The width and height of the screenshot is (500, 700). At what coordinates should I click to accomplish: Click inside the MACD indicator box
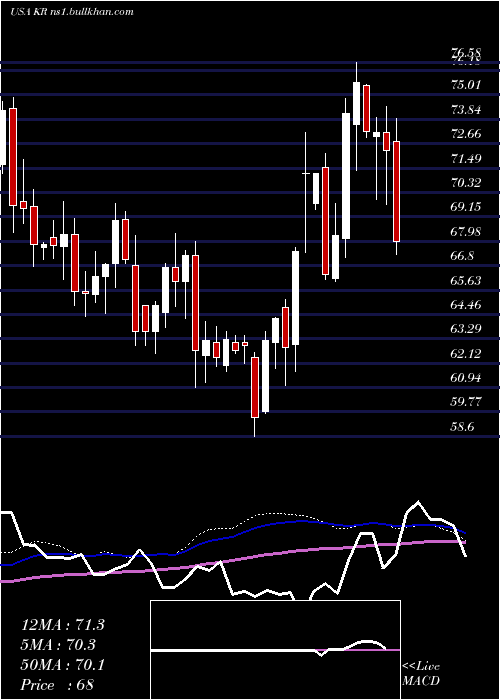pos(275,650)
